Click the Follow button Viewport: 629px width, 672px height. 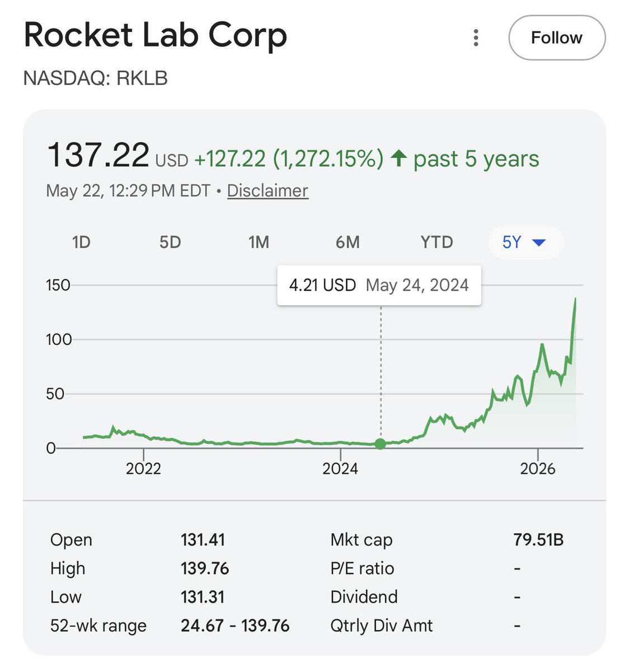[557, 38]
